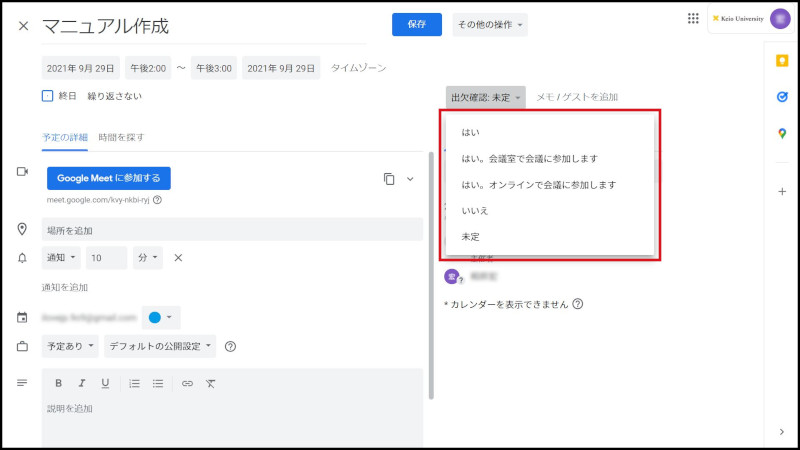Add a bulleted list to description
This screenshot has height=450, width=800.
pyautogui.click(x=158, y=383)
